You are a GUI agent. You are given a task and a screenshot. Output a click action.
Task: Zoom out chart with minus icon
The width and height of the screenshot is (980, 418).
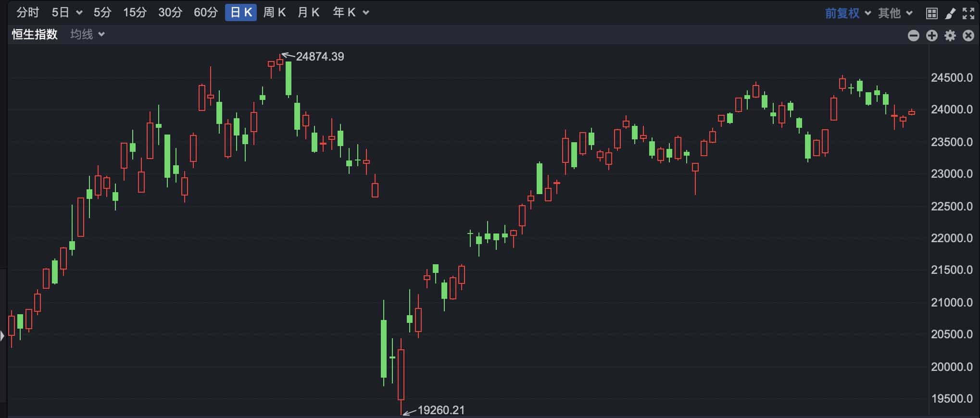point(913,36)
